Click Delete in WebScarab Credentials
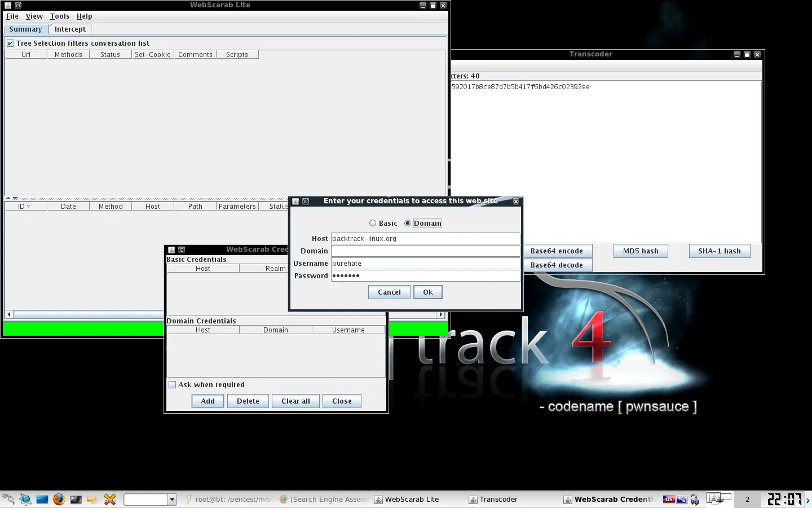Viewport: 812px width, 508px height. [248, 401]
